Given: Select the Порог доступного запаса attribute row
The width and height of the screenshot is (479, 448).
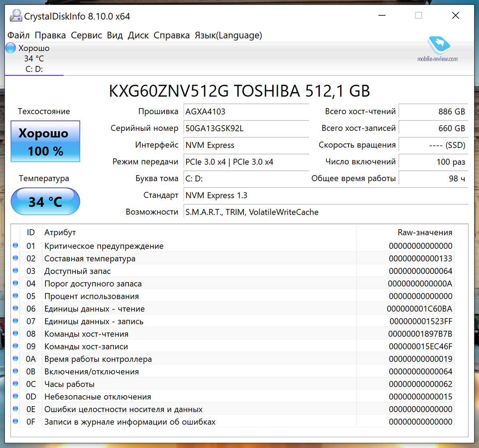Looking at the screenshot, I should pos(233,284).
